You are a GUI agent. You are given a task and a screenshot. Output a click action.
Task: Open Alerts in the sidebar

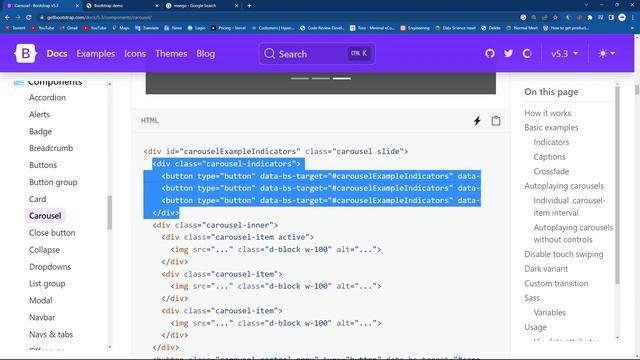[39, 115]
